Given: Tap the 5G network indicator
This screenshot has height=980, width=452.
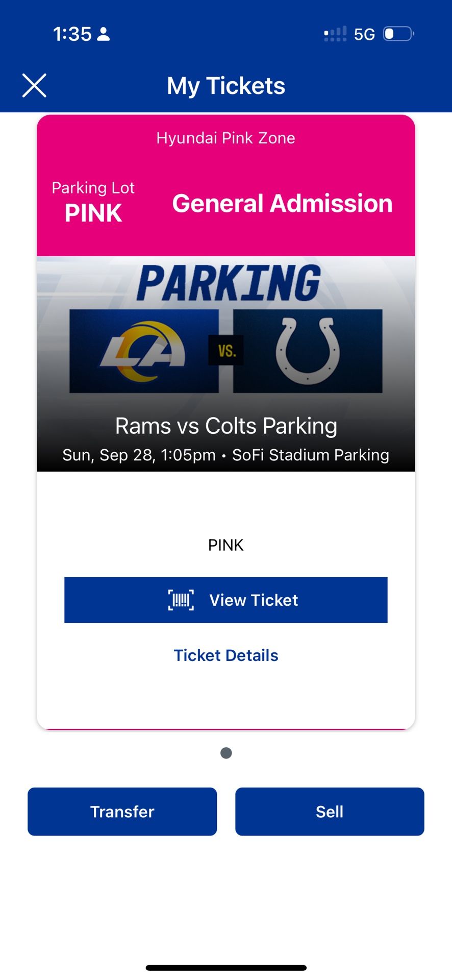Looking at the screenshot, I should tap(364, 34).
